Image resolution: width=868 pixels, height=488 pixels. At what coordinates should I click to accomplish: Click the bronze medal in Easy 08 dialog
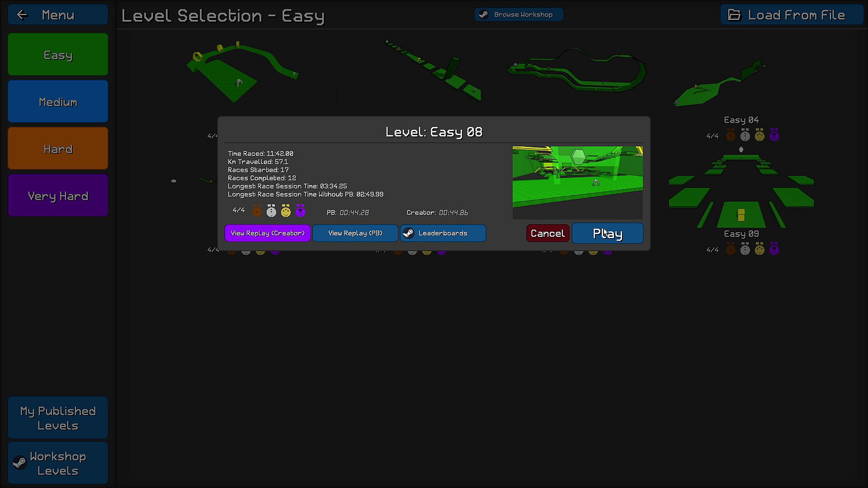[257, 211]
